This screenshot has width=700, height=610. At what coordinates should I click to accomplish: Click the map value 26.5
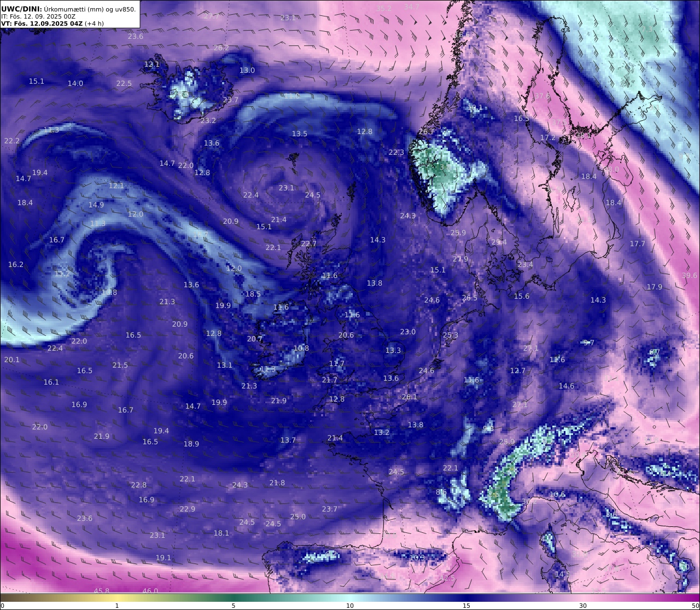click(470, 298)
